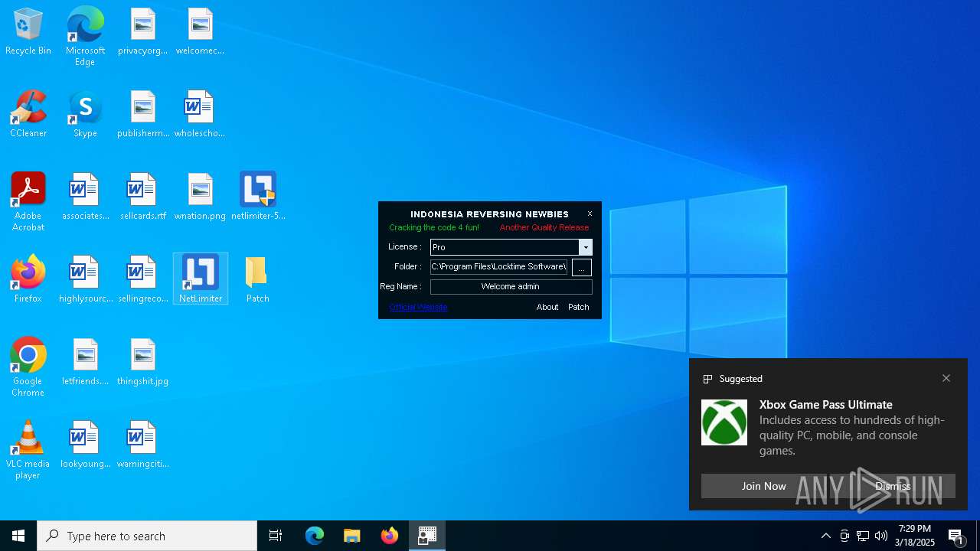The width and height of the screenshot is (980, 551).
Task: Open the Recycle Bin desktop icon
Action: pos(28,32)
